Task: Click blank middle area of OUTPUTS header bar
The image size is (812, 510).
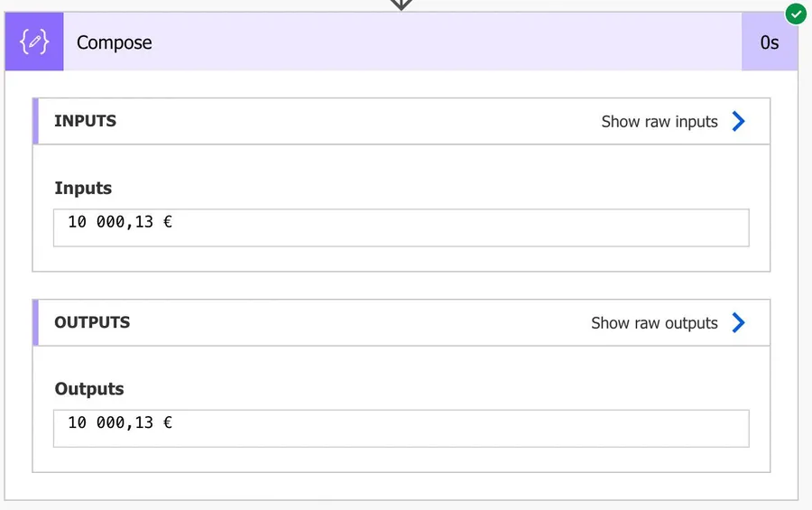Action: 361,322
